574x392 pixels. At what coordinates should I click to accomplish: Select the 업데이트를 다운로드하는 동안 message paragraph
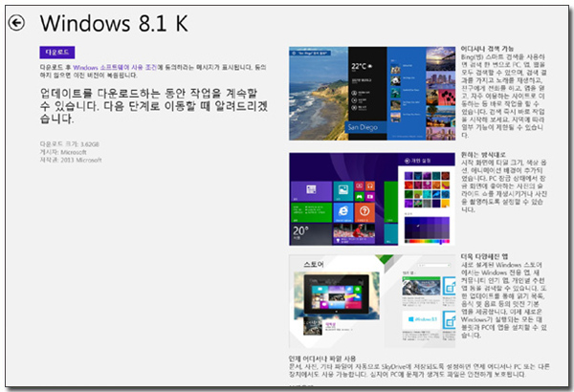coord(154,106)
